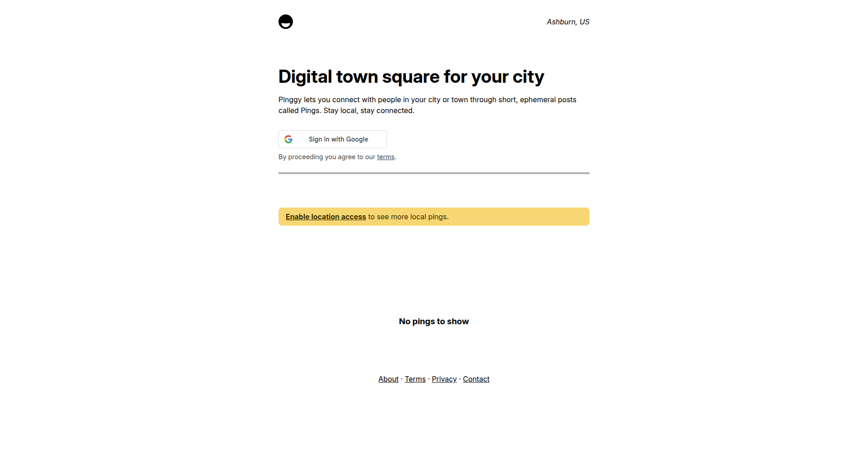Contact the Pinggy team via footer link
This screenshot has height=449, width=868.
click(476, 379)
